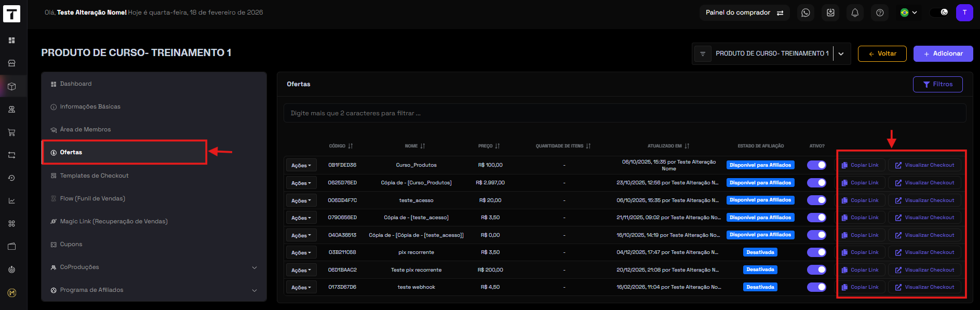Image resolution: width=980 pixels, height=310 pixels.
Task: Click the WhatsApp icon in top bar
Action: pyautogui.click(x=806, y=13)
